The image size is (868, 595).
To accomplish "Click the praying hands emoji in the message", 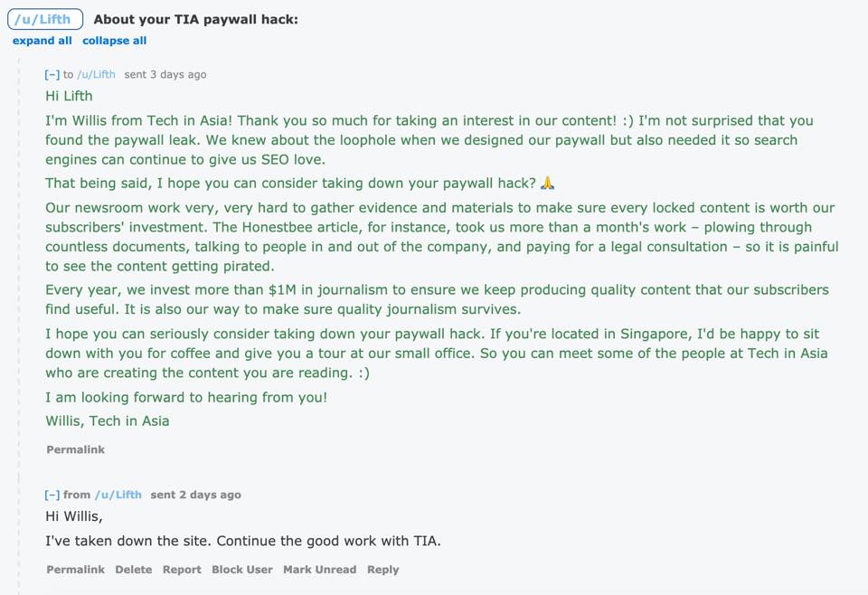I will coord(547,183).
